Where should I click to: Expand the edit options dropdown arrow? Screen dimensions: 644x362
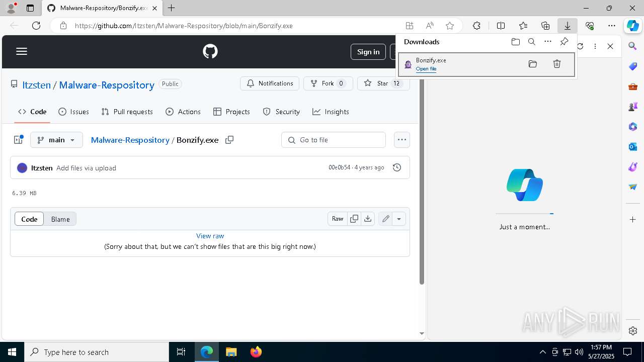coord(399,219)
